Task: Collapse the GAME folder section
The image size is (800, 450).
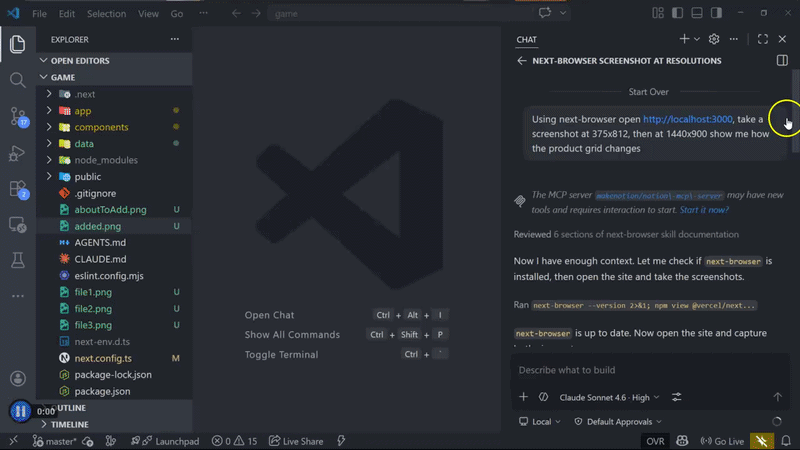Action: (x=43, y=77)
